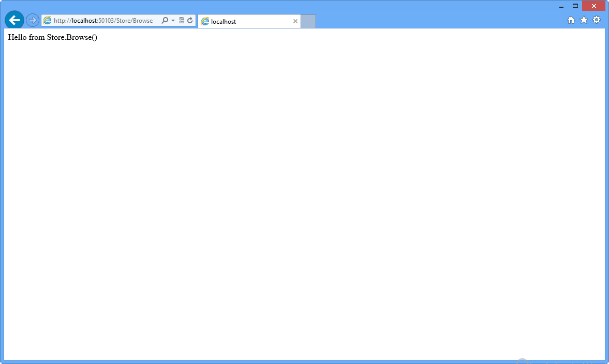The image size is (609, 364).
Task: Click the empty white page body
Action: click(x=304, y=207)
